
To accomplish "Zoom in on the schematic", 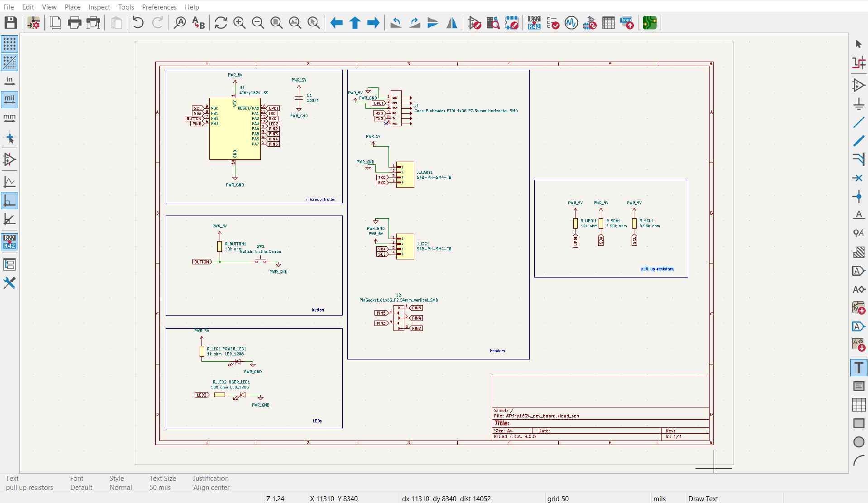I will point(239,23).
